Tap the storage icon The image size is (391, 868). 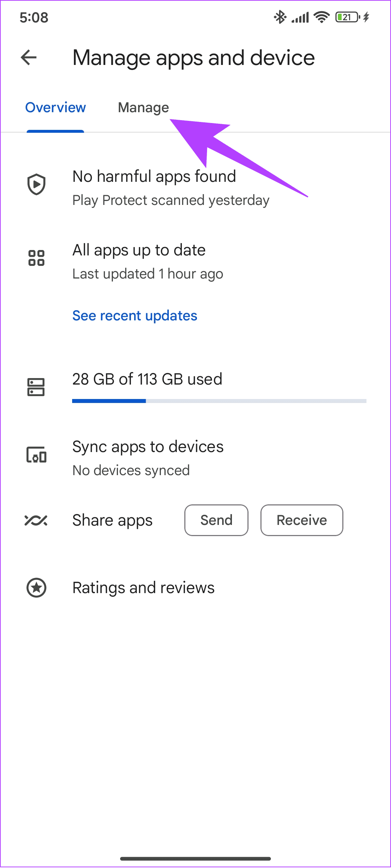point(36,387)
